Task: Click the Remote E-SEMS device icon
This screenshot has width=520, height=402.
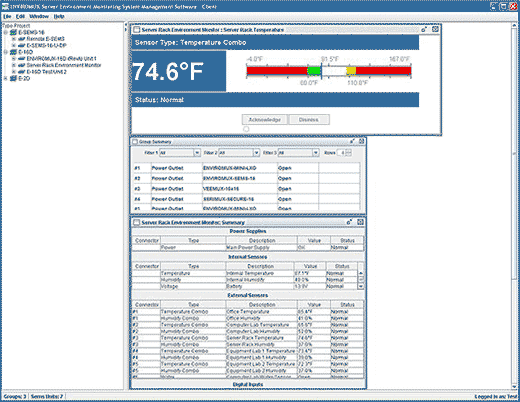Action: pos(22,39)
